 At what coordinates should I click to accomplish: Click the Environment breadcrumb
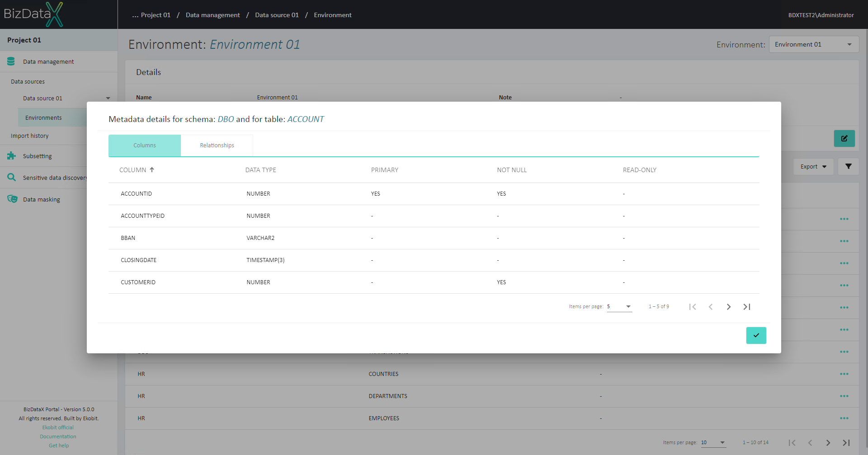[333, 15]
